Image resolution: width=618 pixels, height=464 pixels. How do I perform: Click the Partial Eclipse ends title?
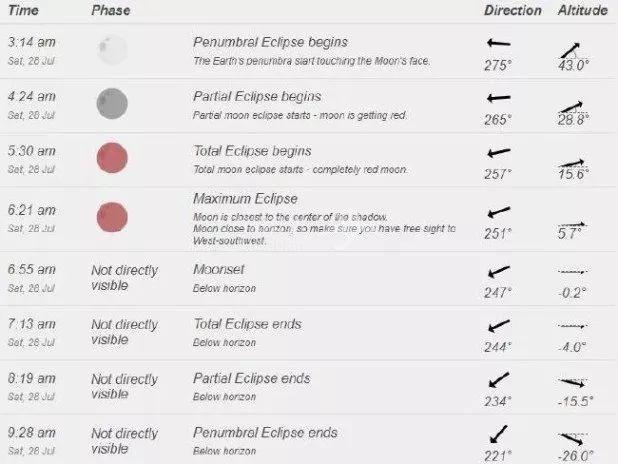[251, 378]
